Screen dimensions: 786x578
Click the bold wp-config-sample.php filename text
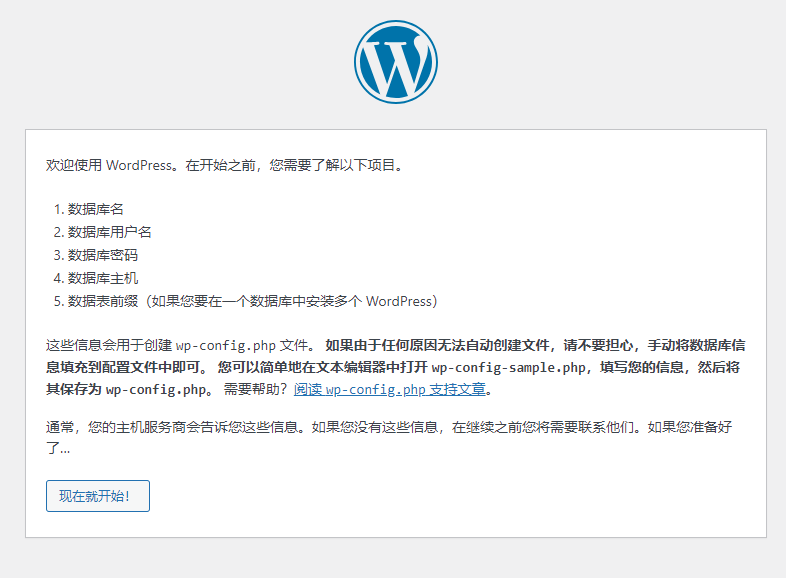(x=508, y=367)
